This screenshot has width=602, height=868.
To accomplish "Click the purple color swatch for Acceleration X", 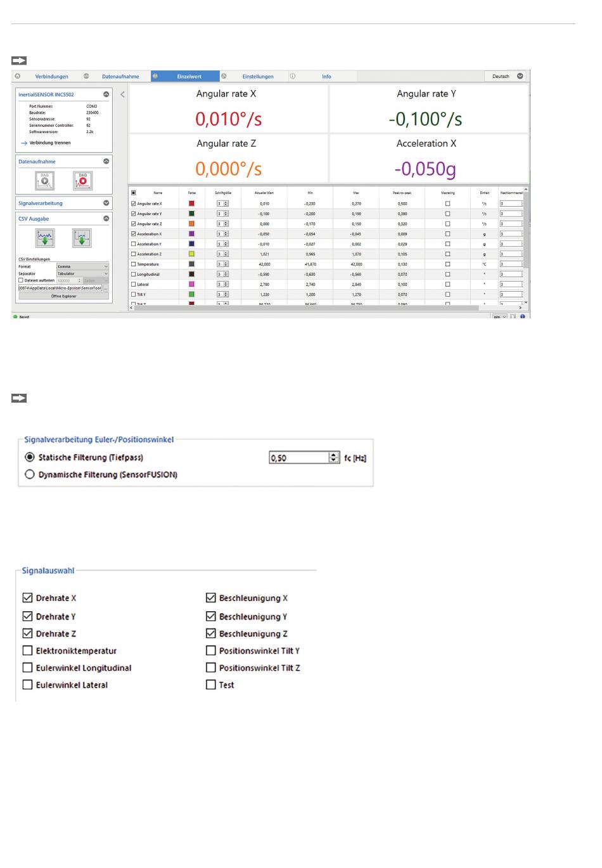I will click(192, 234).
